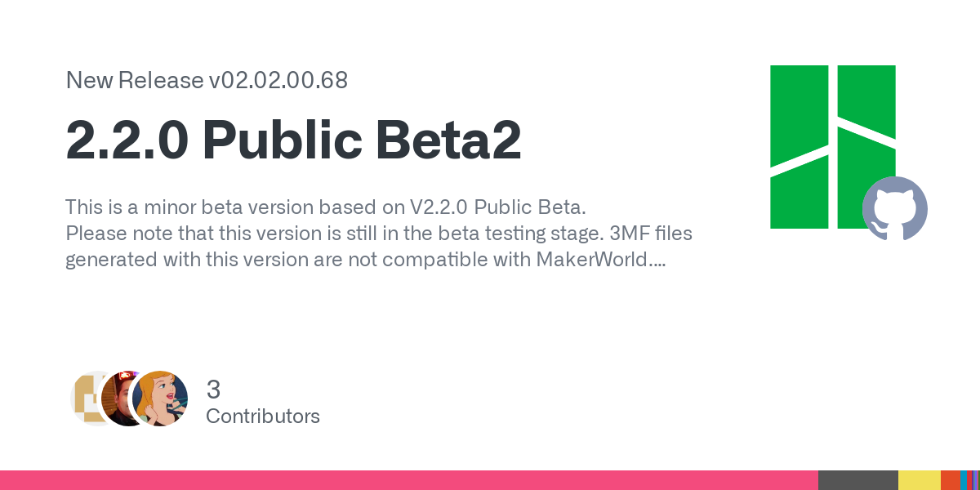Click the Contributors label text
The width and height of the screenshot is (980, 490).
[263, 416]
